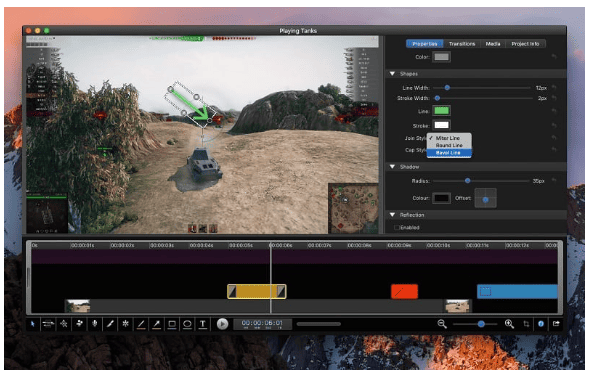
Task: Choose Bevel Line in Join Style menu
Action: click(x=449, y=153)
